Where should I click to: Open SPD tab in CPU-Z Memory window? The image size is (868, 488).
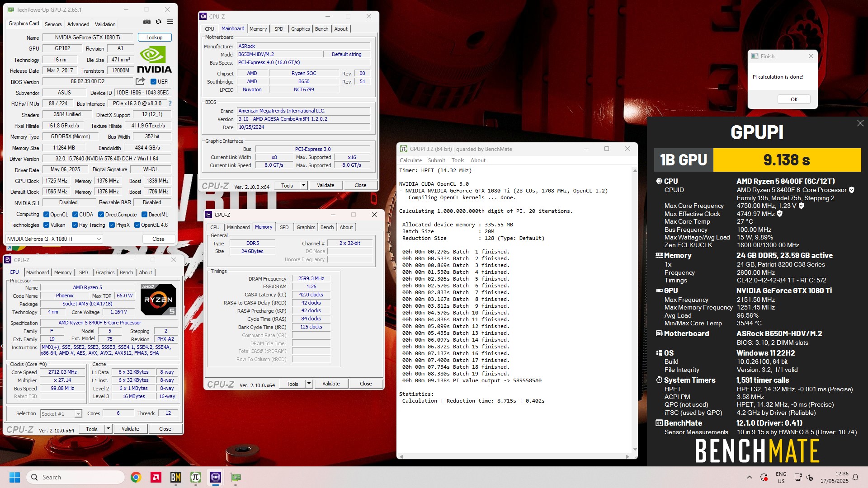pos(284,227)
